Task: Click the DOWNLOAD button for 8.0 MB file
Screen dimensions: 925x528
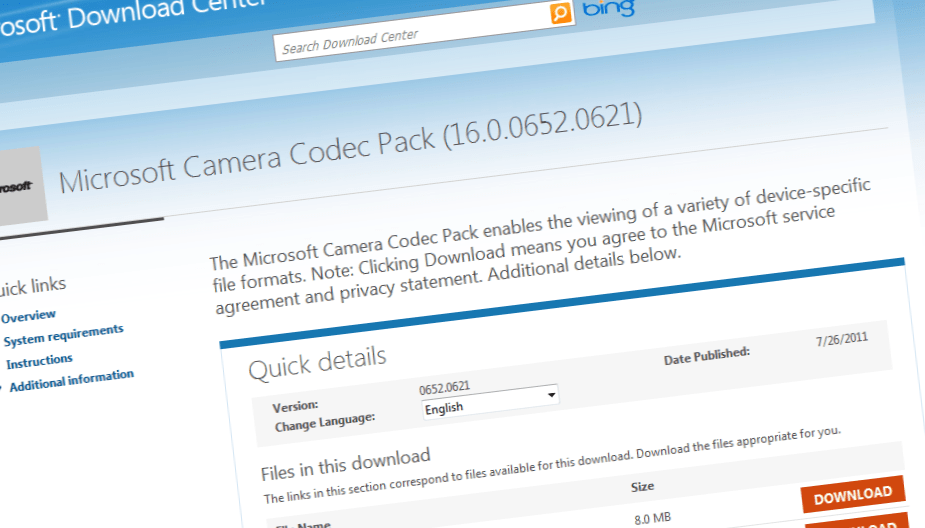Action: click(x=852, y=494)
